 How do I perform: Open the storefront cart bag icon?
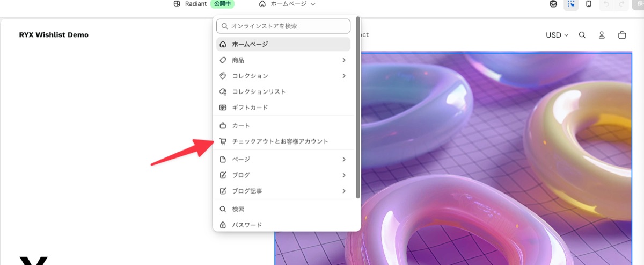pos(622,35)
